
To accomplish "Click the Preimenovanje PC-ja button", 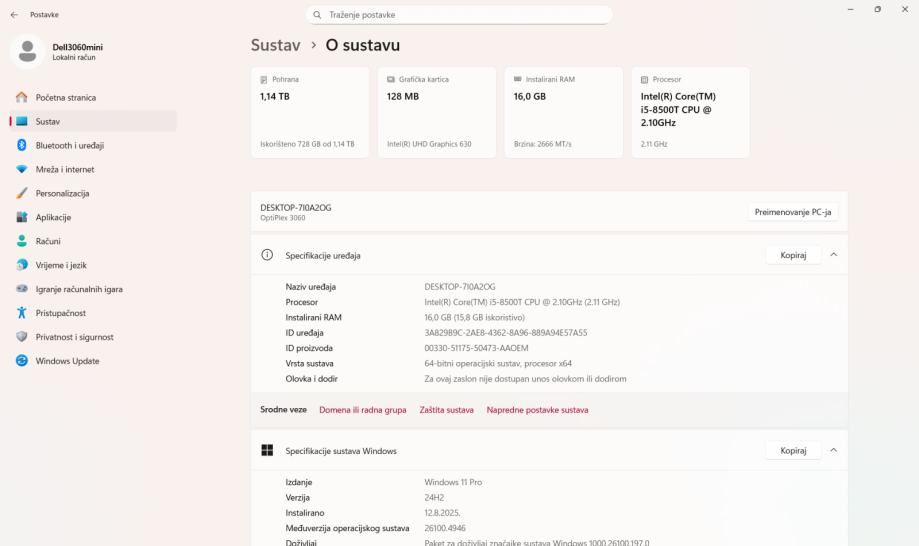I will (x=793, y=212).
